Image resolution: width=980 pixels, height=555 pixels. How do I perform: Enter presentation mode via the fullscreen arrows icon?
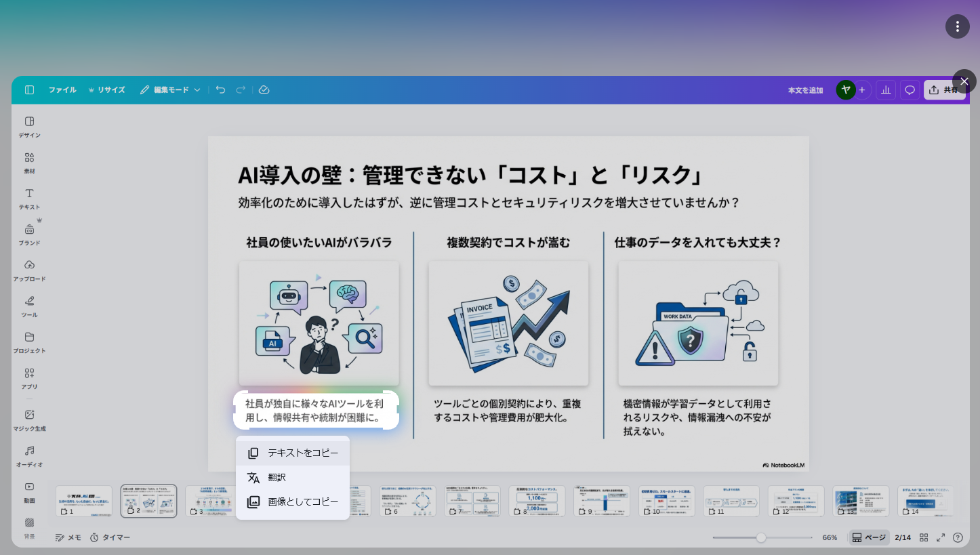click(940, 537)
